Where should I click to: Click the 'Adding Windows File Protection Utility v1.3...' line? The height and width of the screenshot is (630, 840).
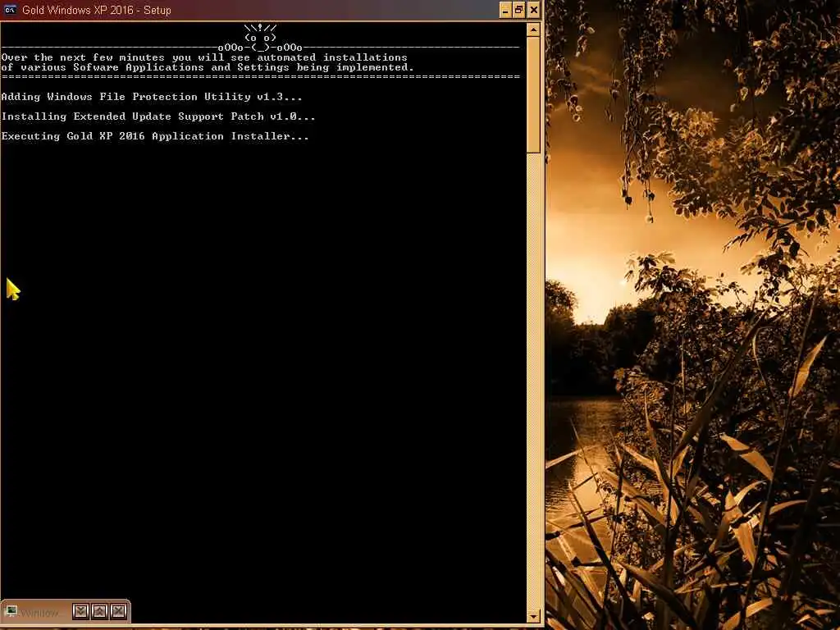click(152, 97)
